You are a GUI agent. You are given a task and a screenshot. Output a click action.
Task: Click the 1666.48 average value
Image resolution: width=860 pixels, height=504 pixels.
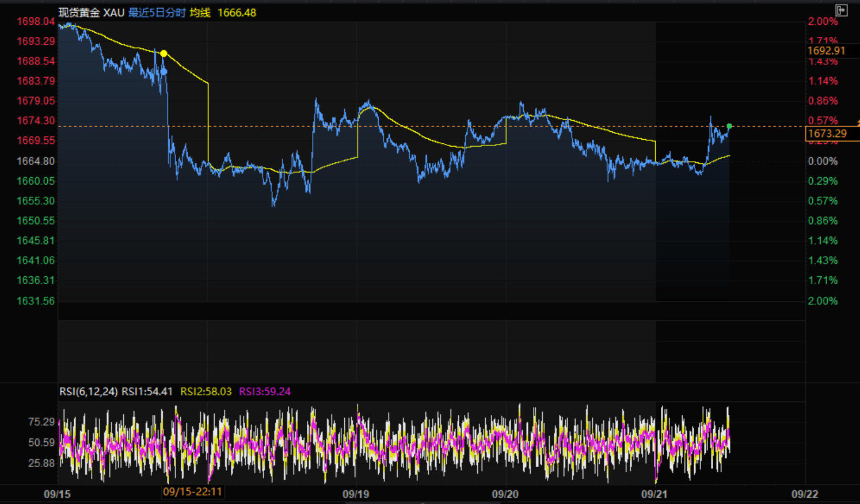(x=237, y=13)
